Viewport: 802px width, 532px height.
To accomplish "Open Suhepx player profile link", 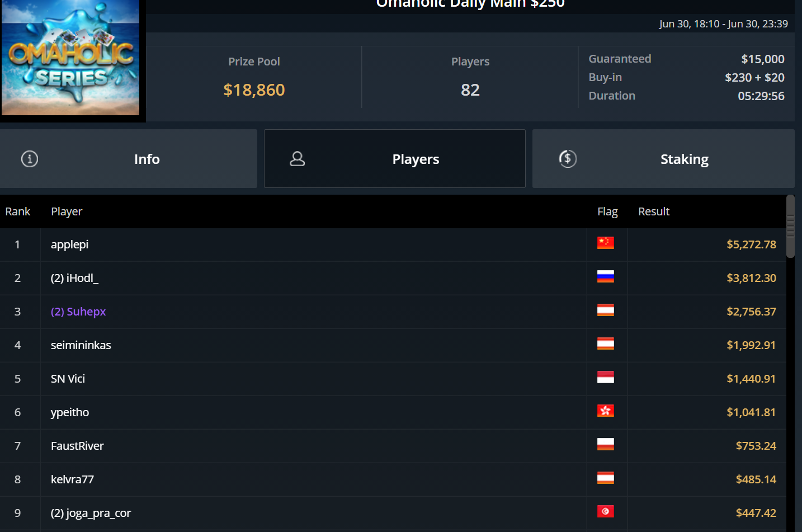I will point(78,312).
